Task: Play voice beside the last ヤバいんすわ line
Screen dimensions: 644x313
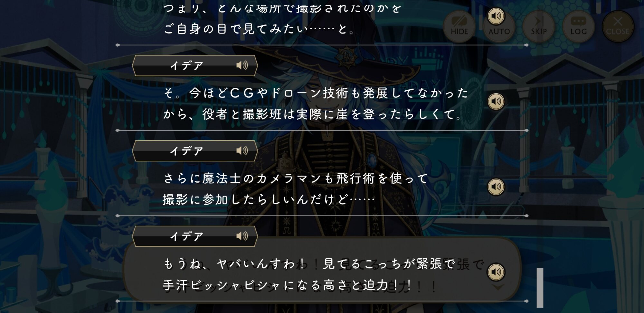Action: (x=496, y=272)
